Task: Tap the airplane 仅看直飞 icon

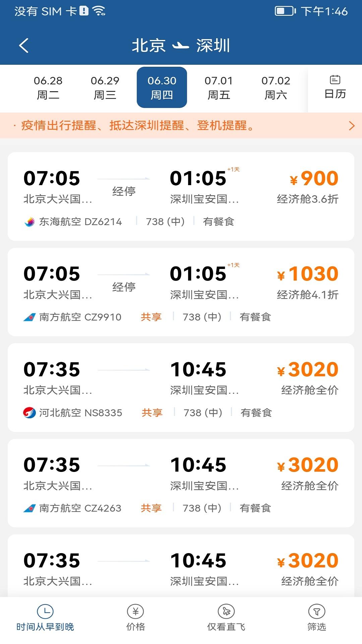Action: [x=226, y=611]
